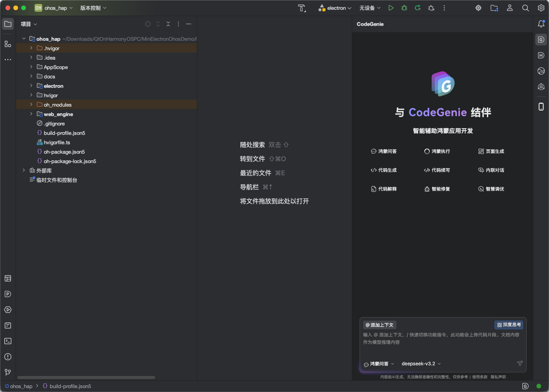Expand the electron module folder

[31, 86]
